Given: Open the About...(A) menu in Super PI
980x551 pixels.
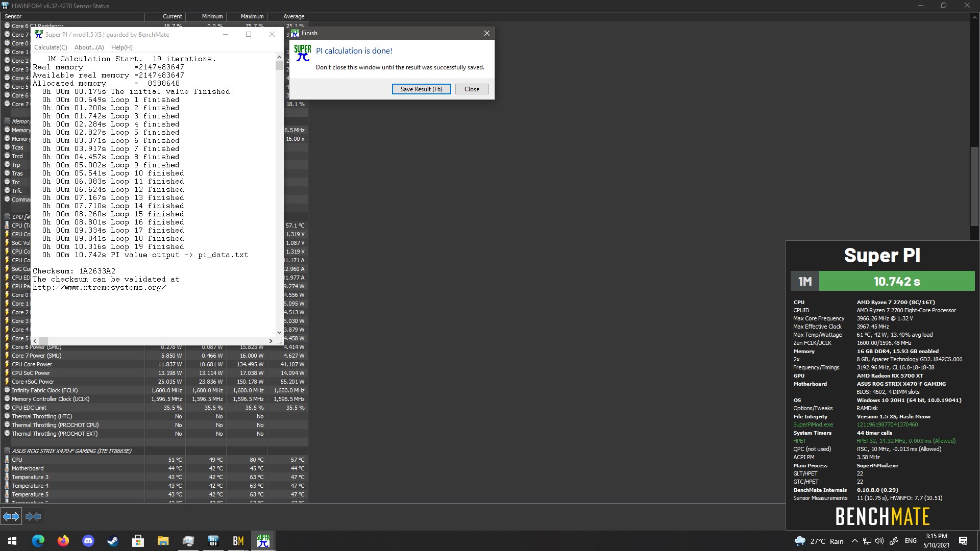Looking at the screenshot, I should coord(89,47).
